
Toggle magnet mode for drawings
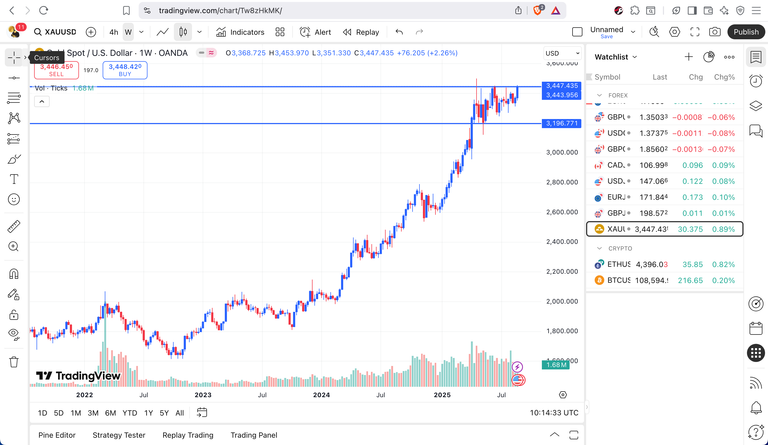14,274
